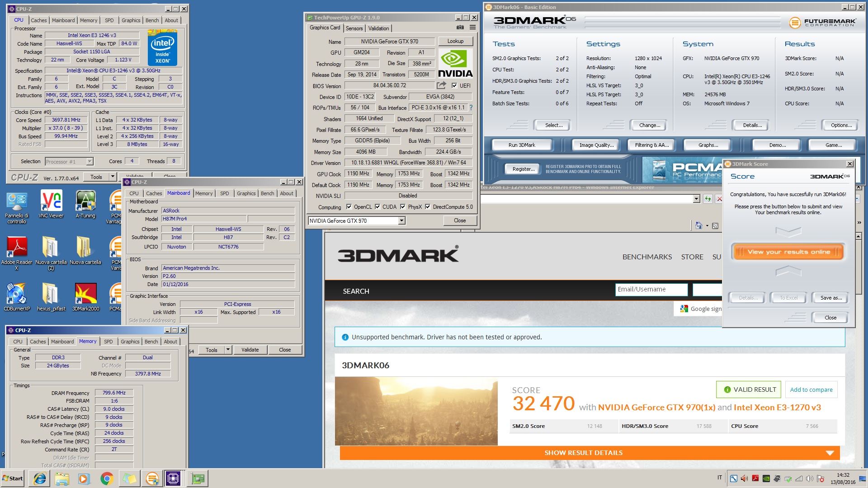This screenshot has height=488, width=868.
Task: Toggle OpenCL checkbox in GPU-Z
Action: pyautogui.click(x=349, y=207)
